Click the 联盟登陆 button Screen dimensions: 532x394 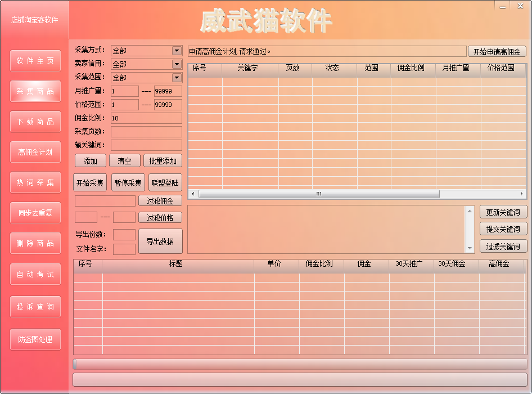[x=165, y=183]
